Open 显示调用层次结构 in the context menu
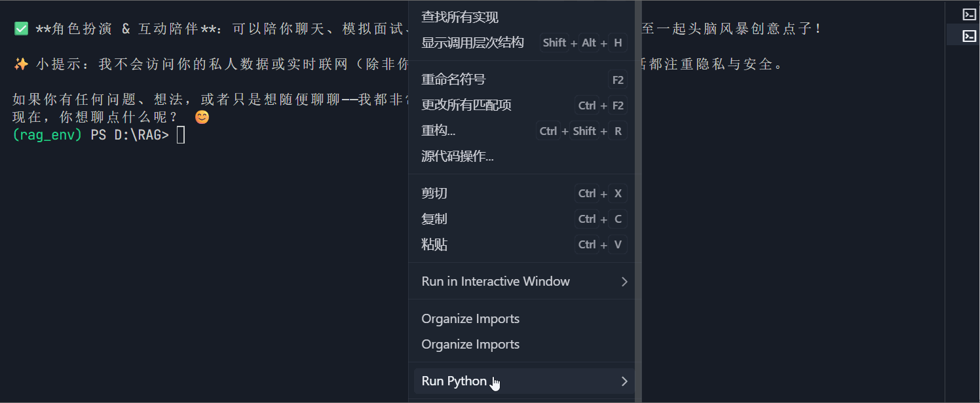This screenshot has height=403, width=980. pyautogui.click(x=472, y=42)
